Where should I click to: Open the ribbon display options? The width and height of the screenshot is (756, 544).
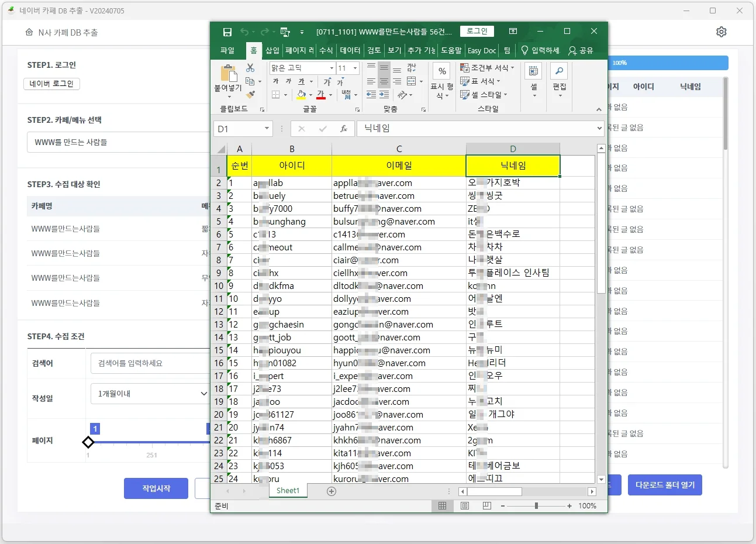(513, 31)
